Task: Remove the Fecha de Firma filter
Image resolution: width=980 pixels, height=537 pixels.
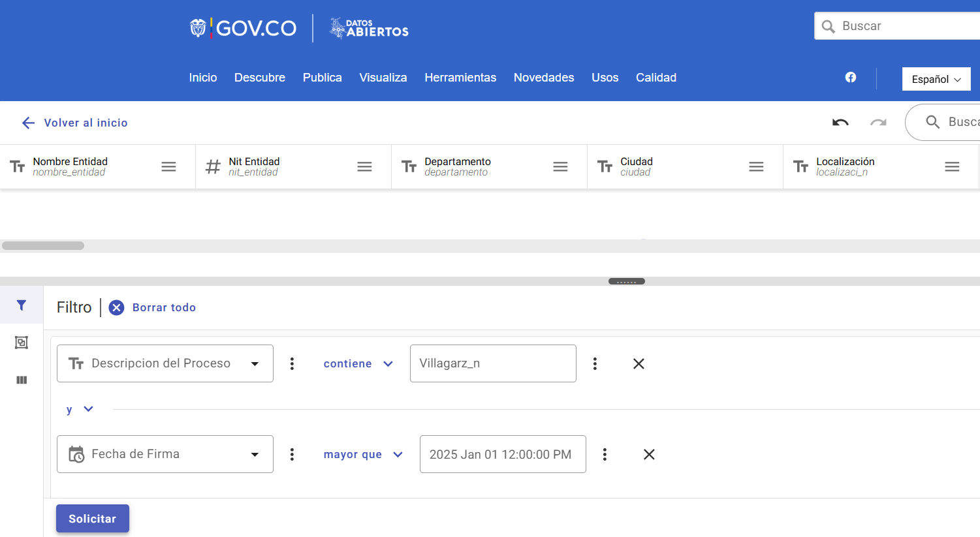Action: coord(649,454)
